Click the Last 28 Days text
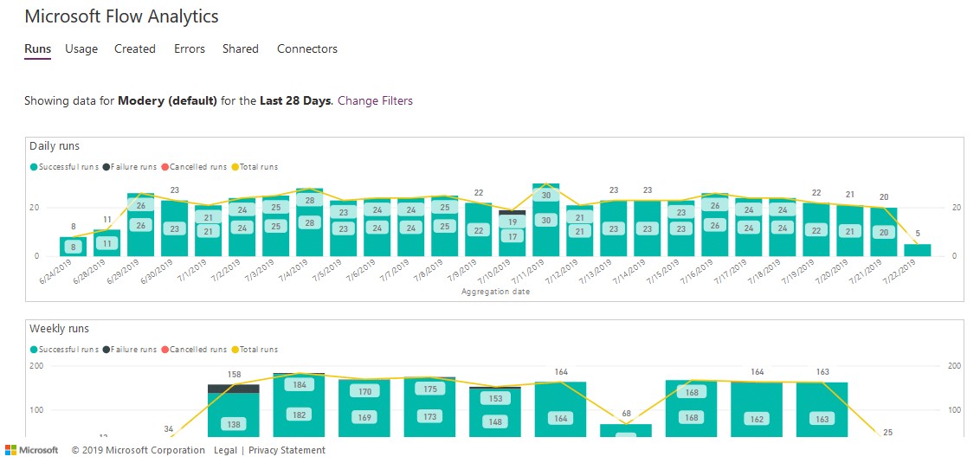This screenshot has width=980, height=463. point(294,100)
